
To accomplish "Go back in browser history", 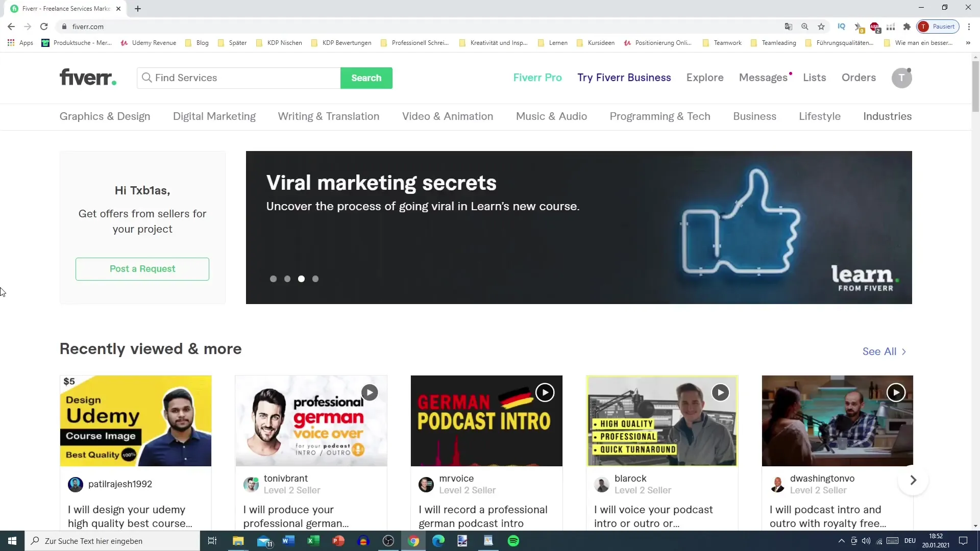I will (11, 27).
